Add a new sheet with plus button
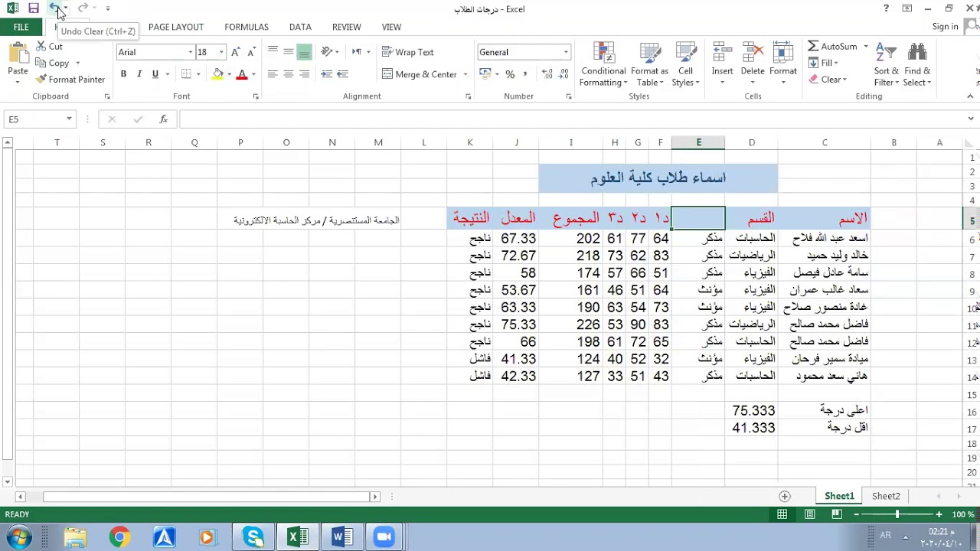This screenshot has height=551, width=980. point(784,496)
